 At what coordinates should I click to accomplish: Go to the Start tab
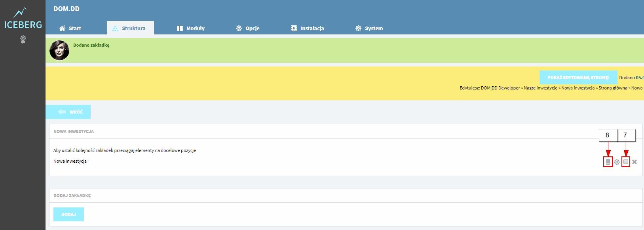(x=70, y=28)
